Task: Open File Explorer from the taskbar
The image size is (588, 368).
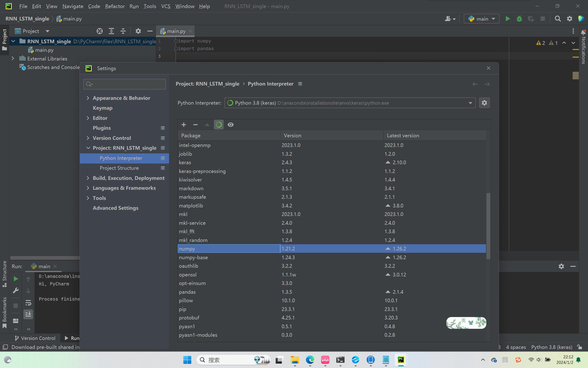Action: pos(295,360)
